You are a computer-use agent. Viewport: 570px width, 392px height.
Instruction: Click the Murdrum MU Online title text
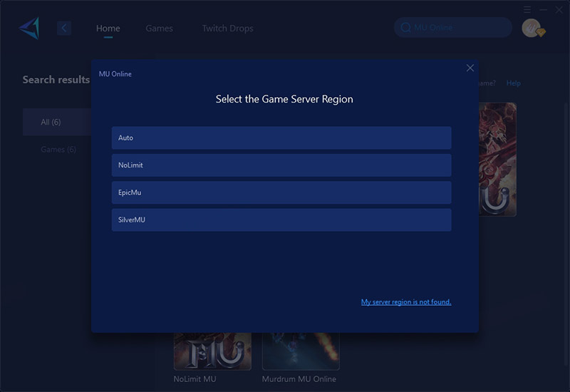tap(299, 379)
